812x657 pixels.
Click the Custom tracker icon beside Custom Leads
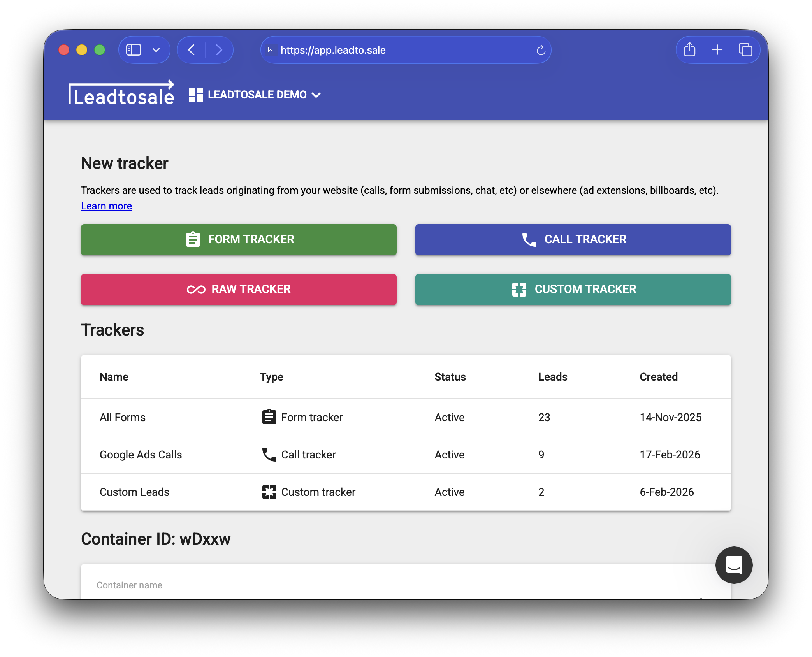click(x=269, y=492)
